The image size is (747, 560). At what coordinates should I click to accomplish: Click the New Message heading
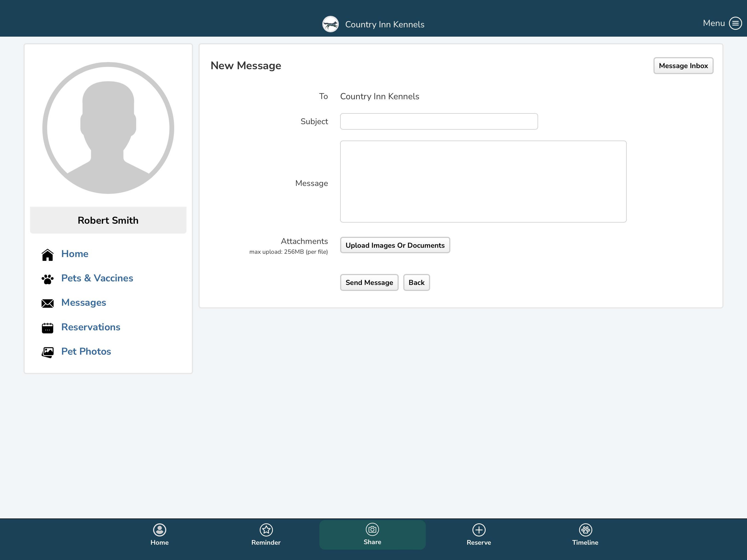(x=246, y=66)
